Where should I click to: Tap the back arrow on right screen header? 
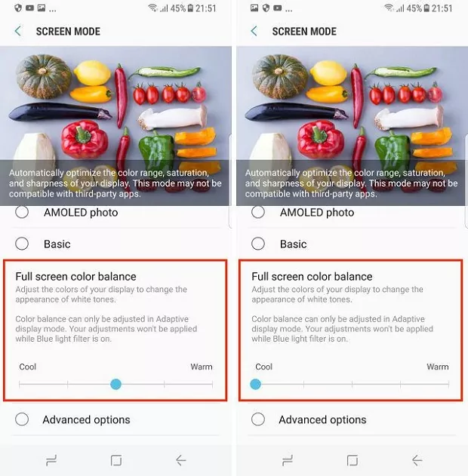[254, 31]
